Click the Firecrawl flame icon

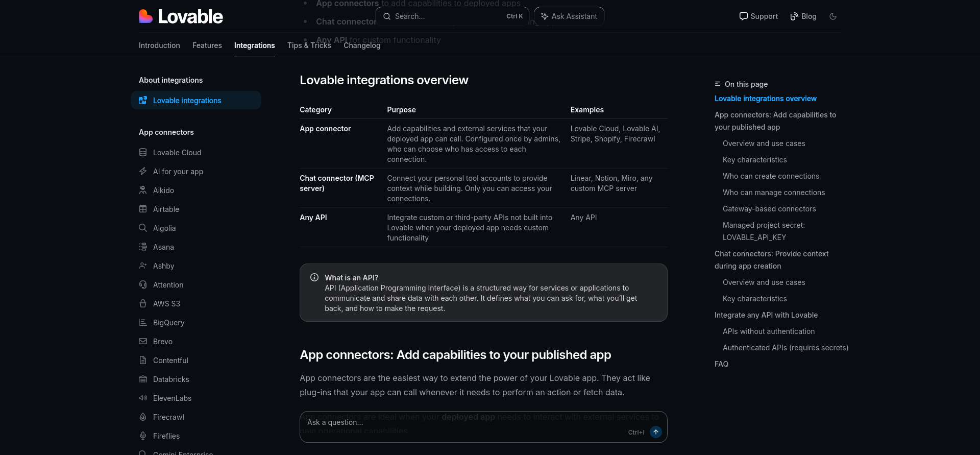143,417
